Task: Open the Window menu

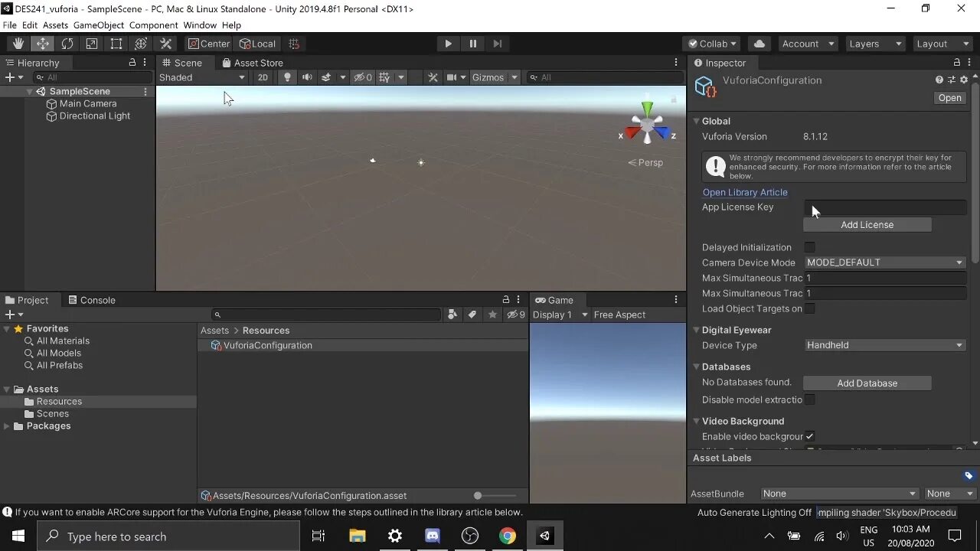Action: pyautogui.click(x=200, y=25)
